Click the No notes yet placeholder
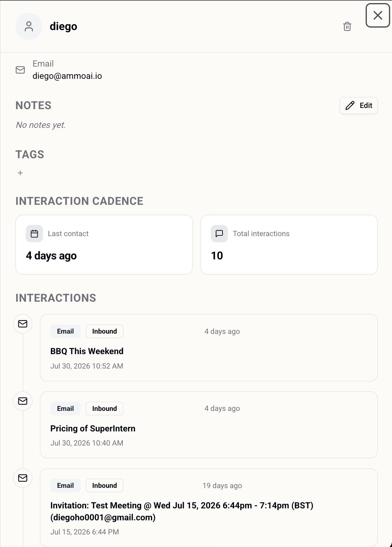This screenshot has height=547, width=392. (41, 125)
